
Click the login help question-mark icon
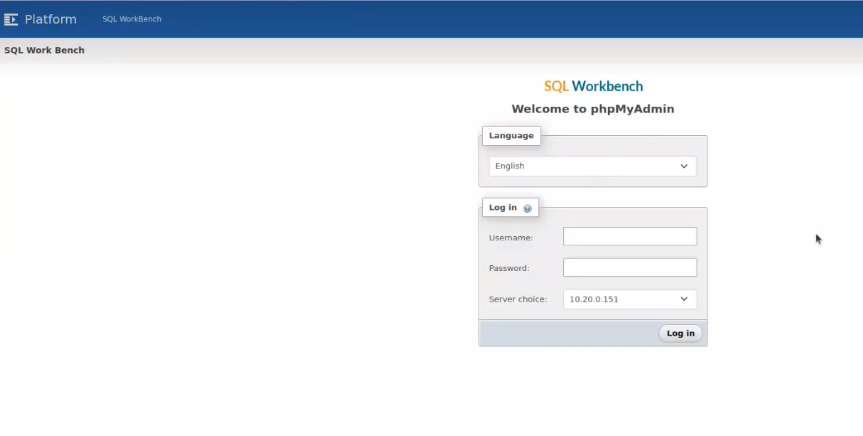527,208
